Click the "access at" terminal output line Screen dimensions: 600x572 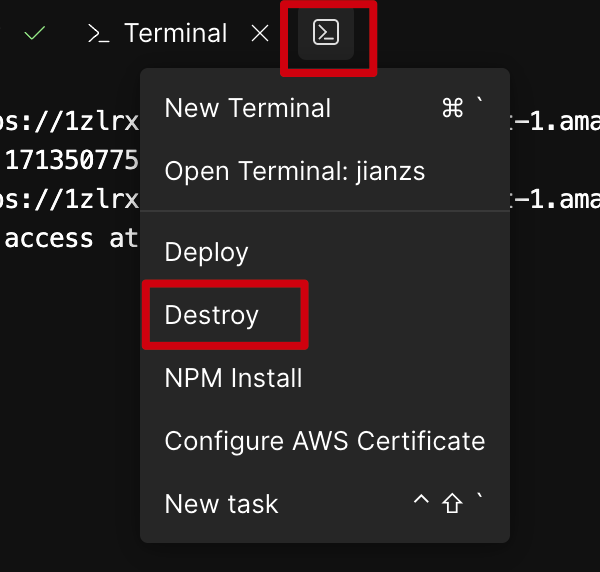(64, 238)
